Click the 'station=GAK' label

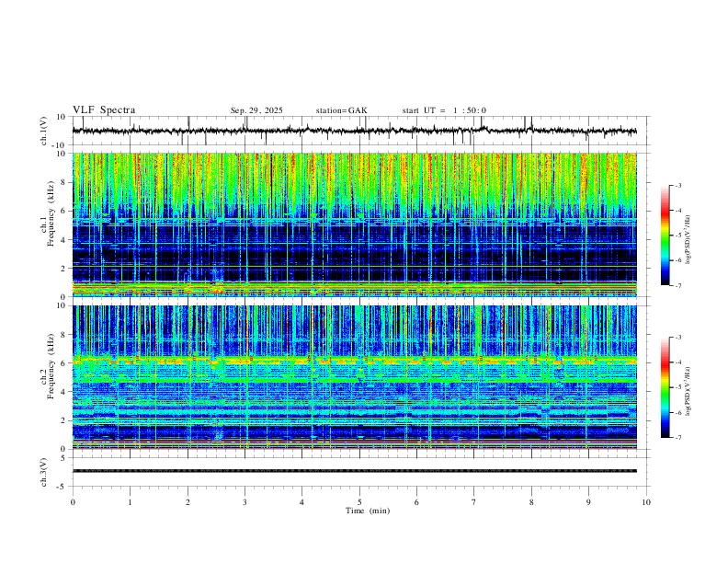pos(341,110)
